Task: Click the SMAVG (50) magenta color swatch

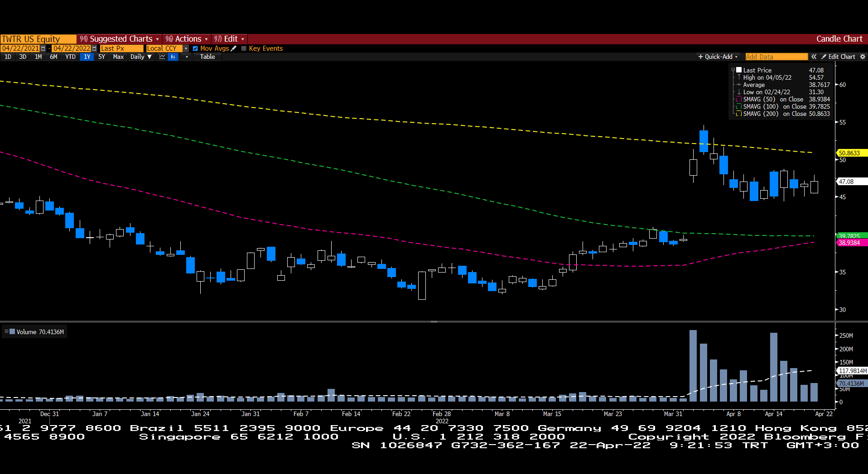Action: (739, 99)
